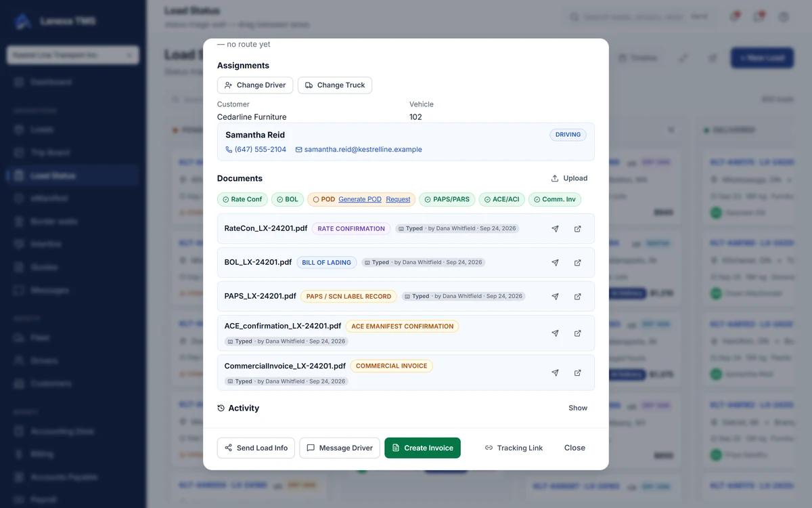Screen dimensions: 812x508
Task: Open Customers in the sidebar
Action: pyautogui.click(x=73, y=383)
